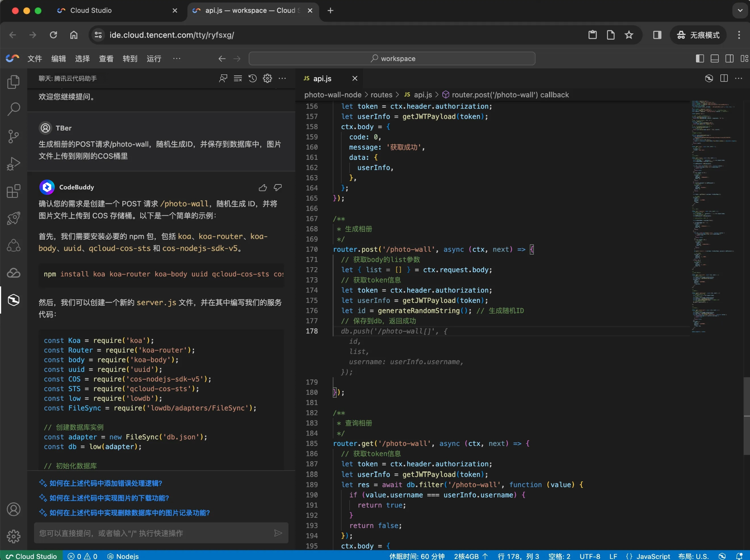Click suggestion about image download feature

(x=109, y=498)
